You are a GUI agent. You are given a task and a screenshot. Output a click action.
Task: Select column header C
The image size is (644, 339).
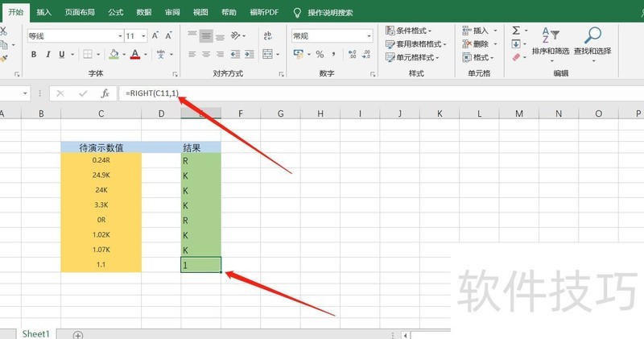[101, 114]
